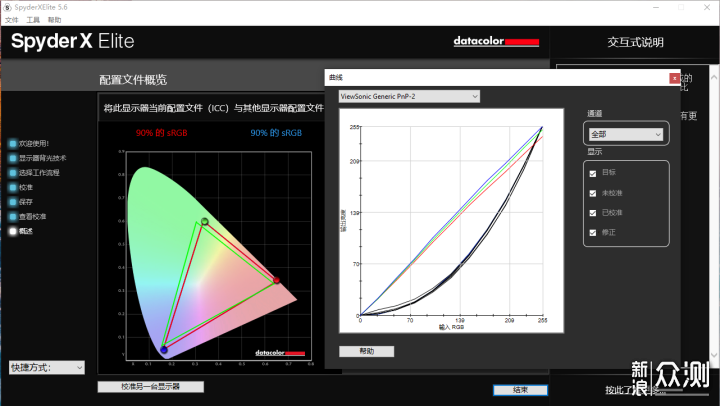Click the 配置文件概览 heading
The height and width of the screenshot is (406, 720).
[133, 80]
